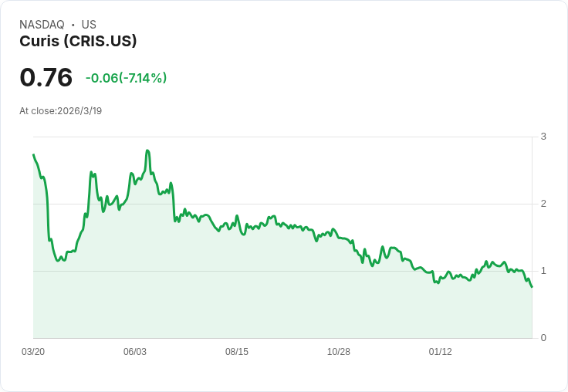Click the US market label

pos(89,25)
